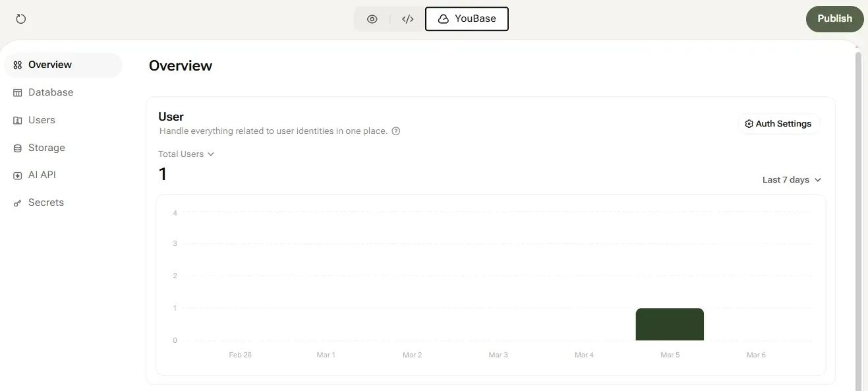The width and height of the screenshot is (868, 391).
Task: Open Auth Settings
Action: (x=778, y=124)
